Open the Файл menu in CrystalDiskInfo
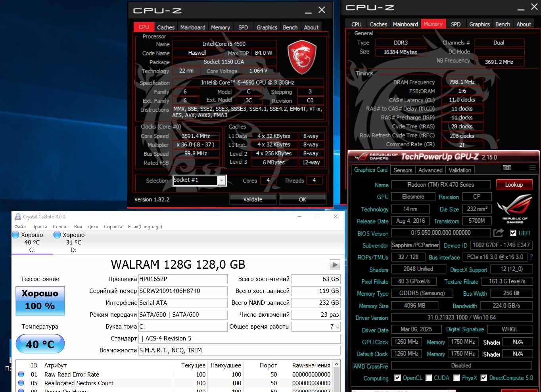 coord(20,227)
